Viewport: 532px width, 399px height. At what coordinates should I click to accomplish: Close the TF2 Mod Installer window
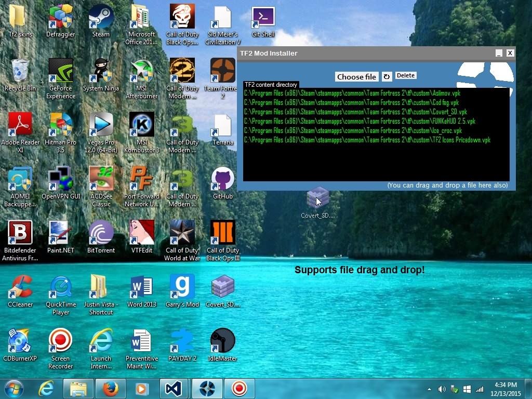point(510,53)
